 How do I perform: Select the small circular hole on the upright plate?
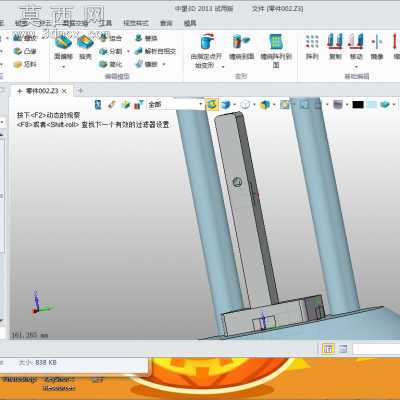coord(237,182)
